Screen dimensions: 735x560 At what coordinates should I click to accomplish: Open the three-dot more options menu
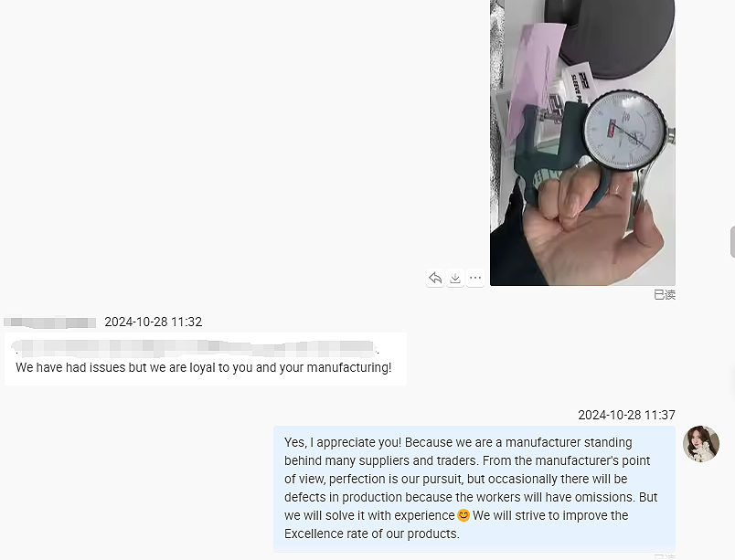[x=475, y=278]
